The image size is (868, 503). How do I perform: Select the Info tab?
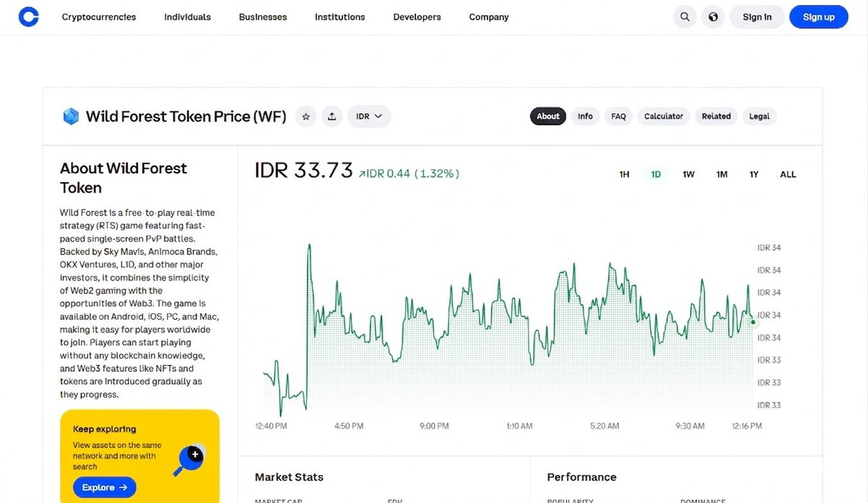[585, 116]
